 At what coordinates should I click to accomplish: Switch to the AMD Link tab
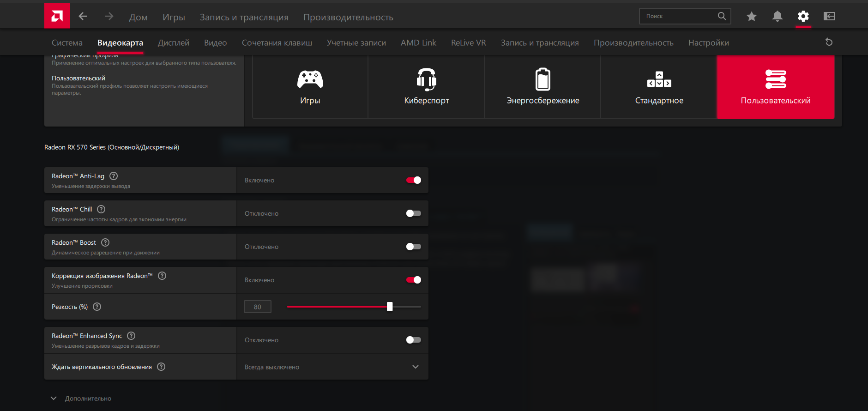(x=418, y=42)
